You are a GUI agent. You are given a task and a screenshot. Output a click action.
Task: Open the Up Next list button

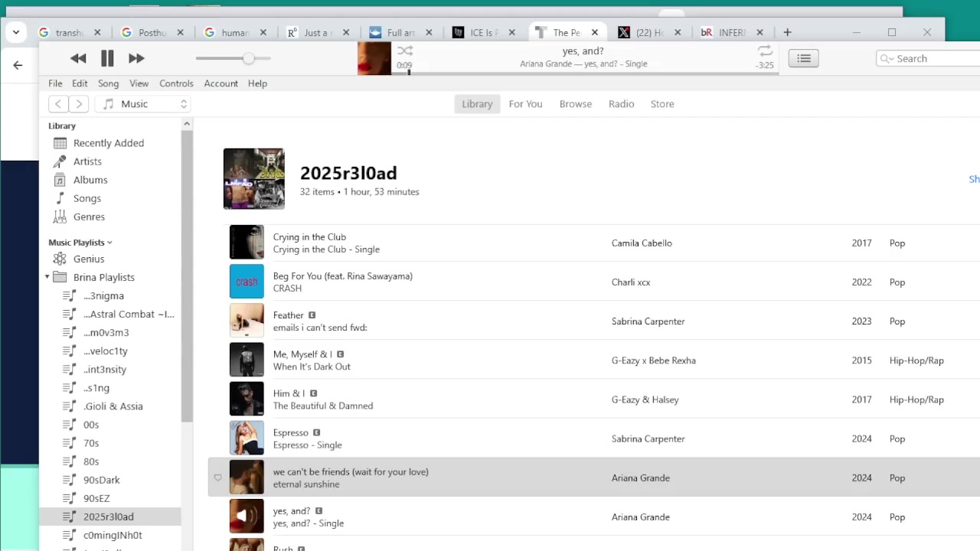pyautogui.click(x=804, y=58)
